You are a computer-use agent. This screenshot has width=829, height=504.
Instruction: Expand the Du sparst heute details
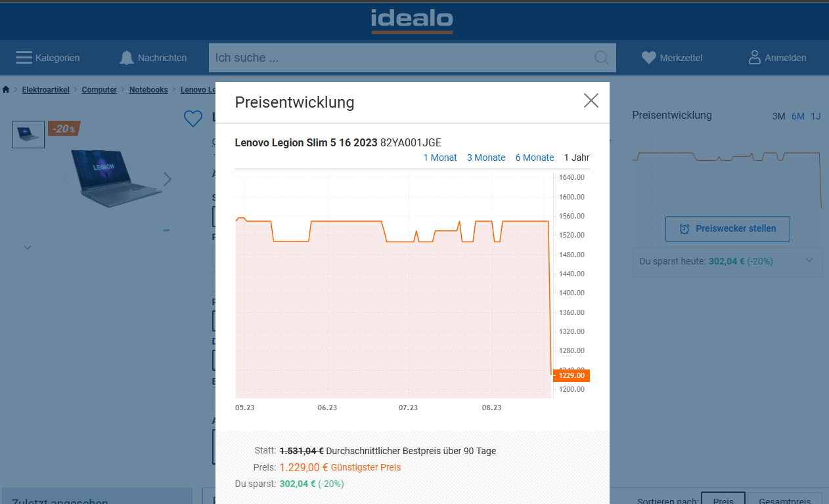pyautogui.click(x=809, y=261)
